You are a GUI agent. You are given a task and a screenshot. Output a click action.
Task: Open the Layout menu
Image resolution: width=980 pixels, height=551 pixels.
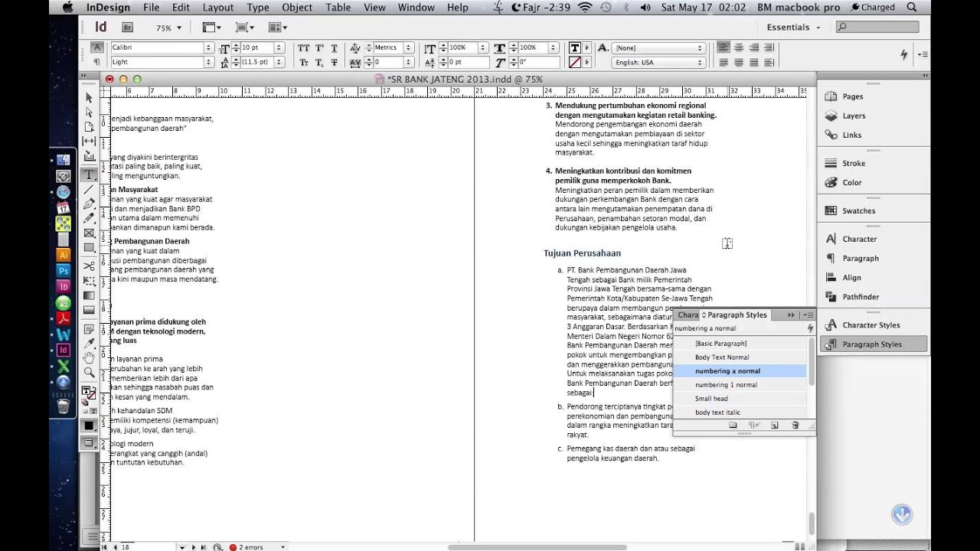tap(218, 7)
